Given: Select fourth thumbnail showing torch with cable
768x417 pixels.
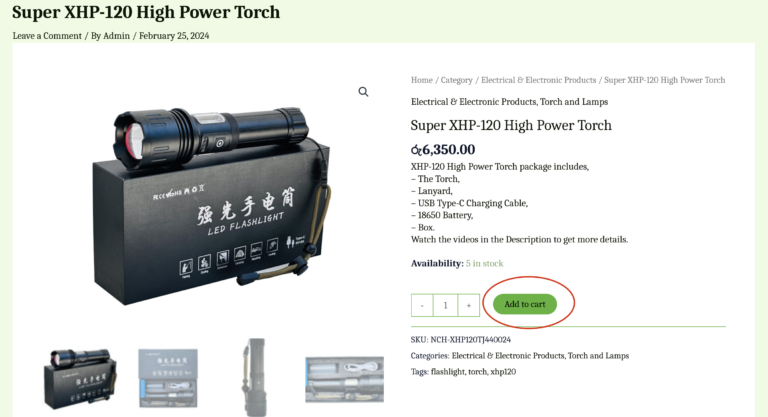Looking at the screenshot, I should 344,379.
